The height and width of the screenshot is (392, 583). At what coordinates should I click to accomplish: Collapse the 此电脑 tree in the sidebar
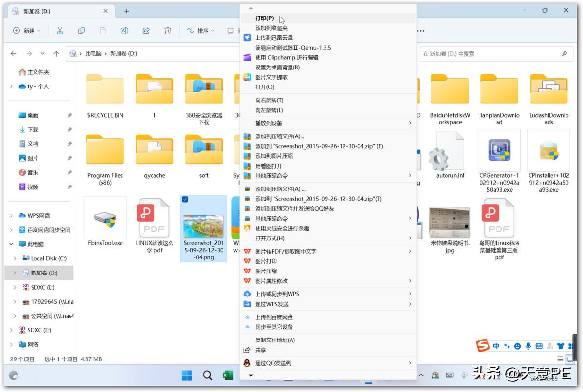click(11, 243)
